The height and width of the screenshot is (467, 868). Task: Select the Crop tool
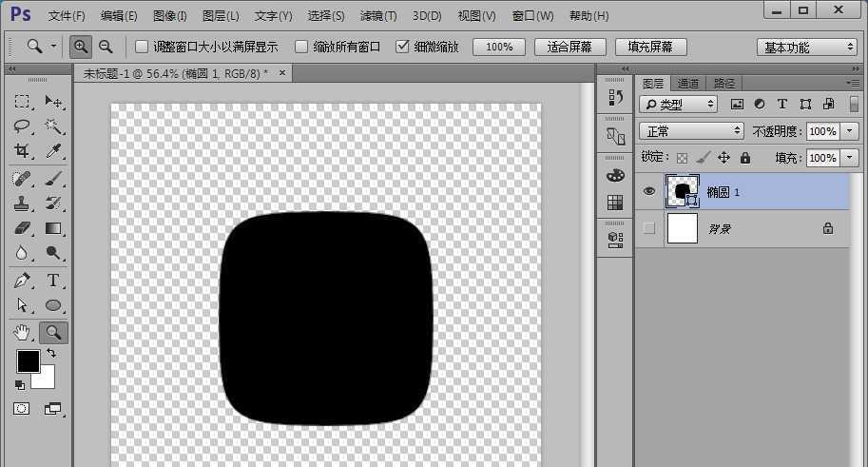pyautogui.click(x=22, y=151)
